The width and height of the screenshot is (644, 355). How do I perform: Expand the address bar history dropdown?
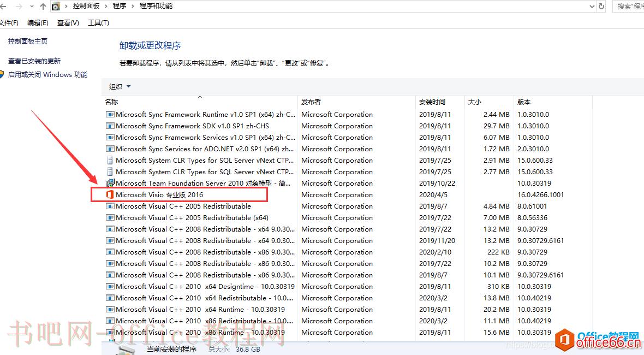[592, 6]
